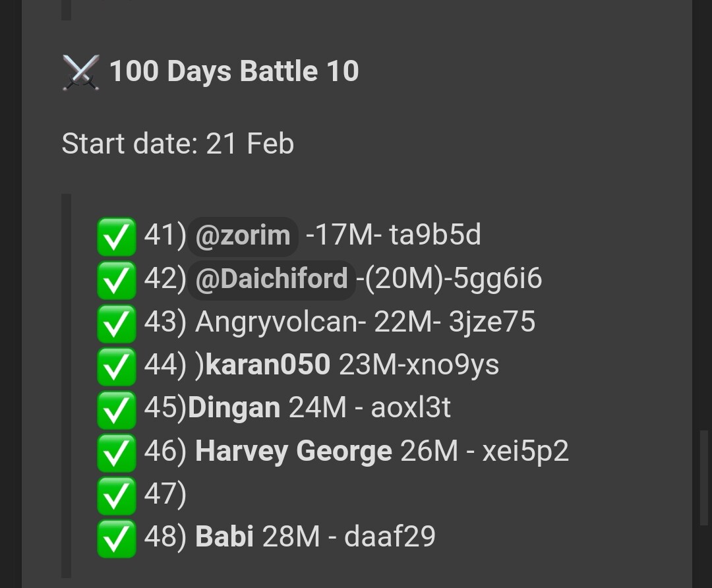Click green checkmark next to Angryvolcan

click(117, 323)
